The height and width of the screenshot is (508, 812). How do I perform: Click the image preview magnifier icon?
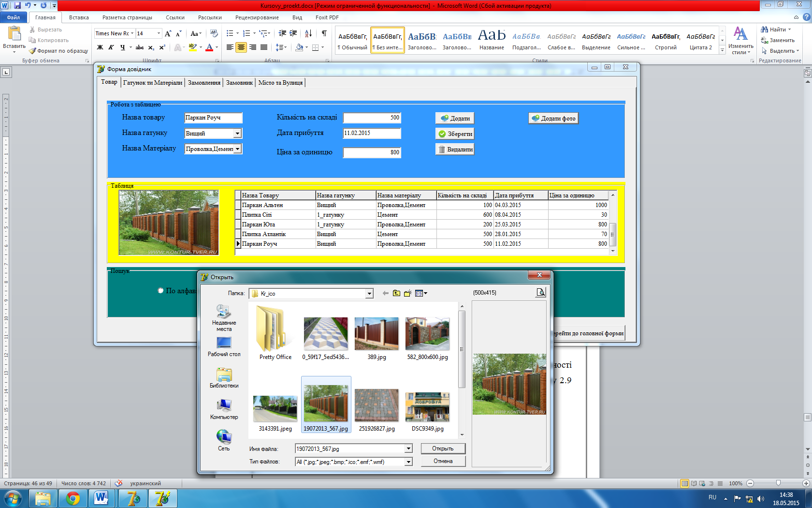(x=540, y=292)
